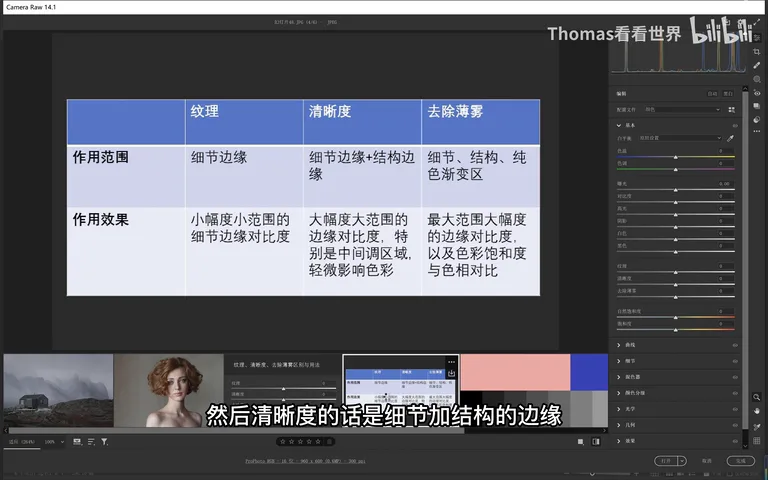Click the 曝光 exposure slider
The height and width of the screenshot is (480, 768).
coord(675,190)
